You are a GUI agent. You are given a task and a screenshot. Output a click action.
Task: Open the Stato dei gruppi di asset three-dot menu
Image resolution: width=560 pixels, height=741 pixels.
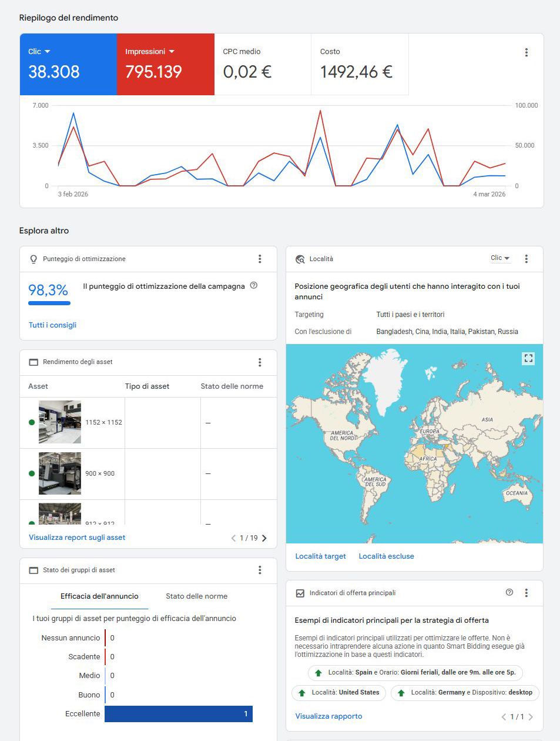[260, 570]
